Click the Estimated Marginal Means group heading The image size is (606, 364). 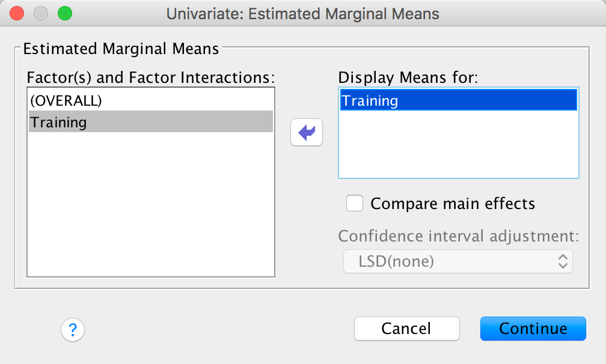(x=121, y=49)
